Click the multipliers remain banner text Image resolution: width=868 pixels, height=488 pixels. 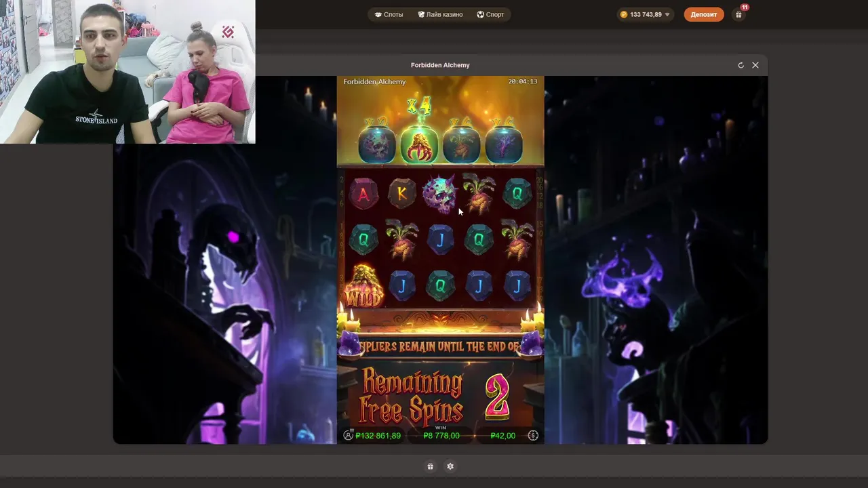(440, 346)
